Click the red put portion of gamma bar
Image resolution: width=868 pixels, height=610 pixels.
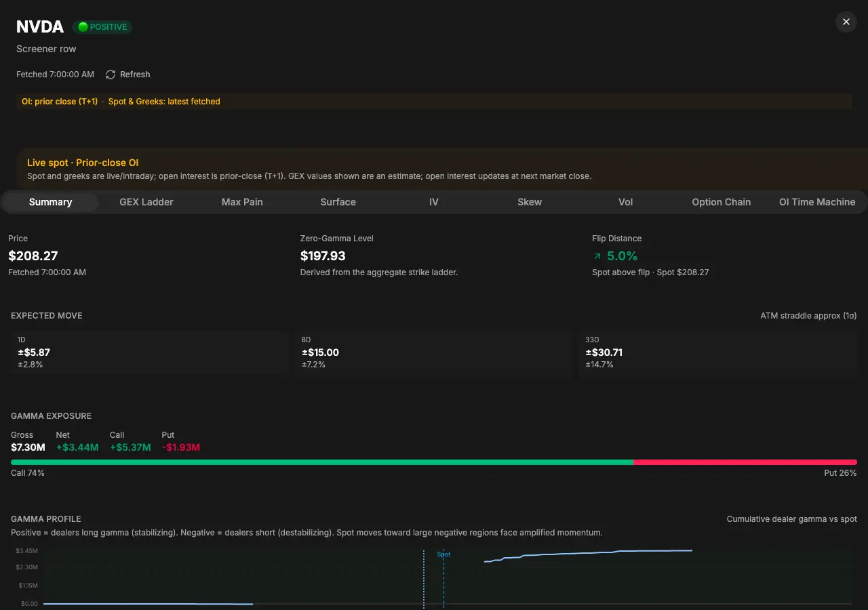click(745, 462)
